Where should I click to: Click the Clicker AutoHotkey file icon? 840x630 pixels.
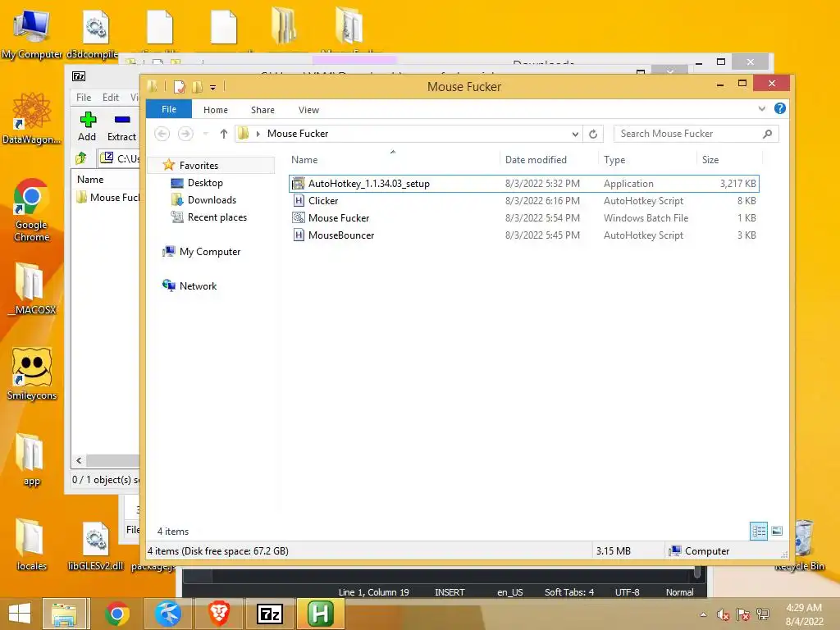pos(299,201)
